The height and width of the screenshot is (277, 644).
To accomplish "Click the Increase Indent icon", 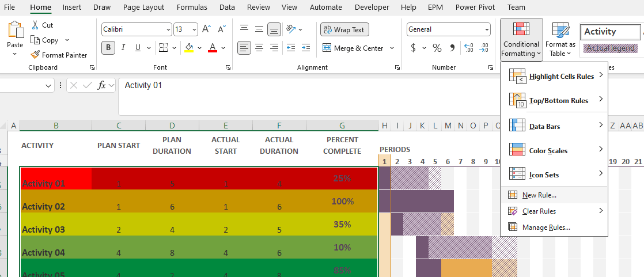I will click(305, 48).
